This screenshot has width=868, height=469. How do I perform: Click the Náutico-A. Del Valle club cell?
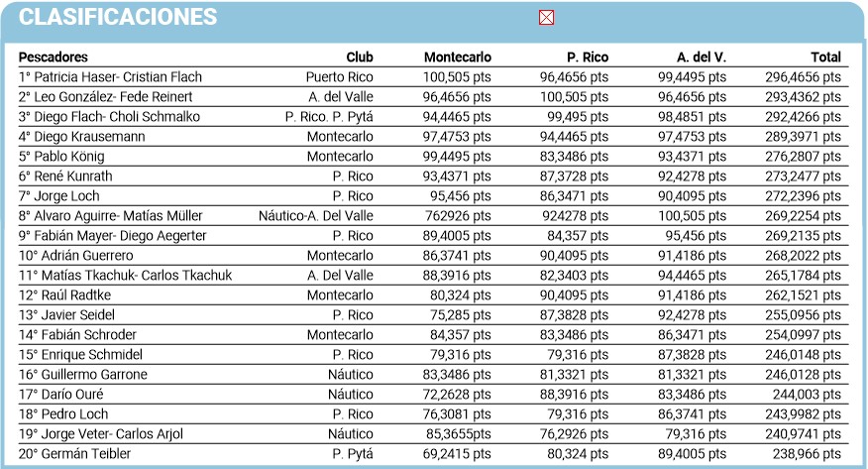[316, 216]
